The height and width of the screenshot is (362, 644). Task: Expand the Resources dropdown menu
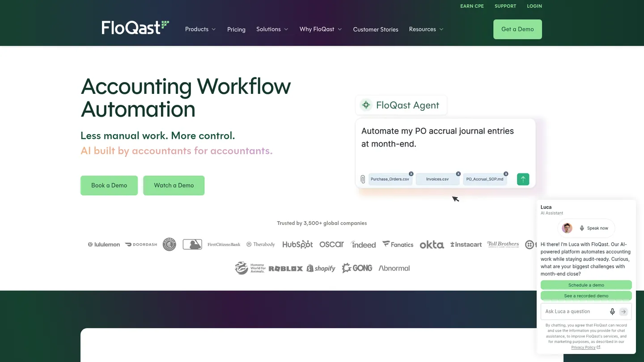point(426,29)
